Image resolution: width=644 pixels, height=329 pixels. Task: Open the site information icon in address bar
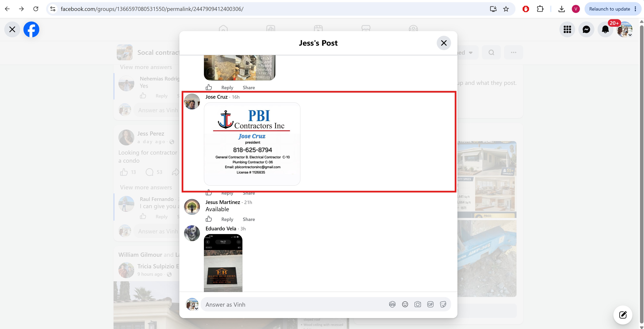coord(53,9)
